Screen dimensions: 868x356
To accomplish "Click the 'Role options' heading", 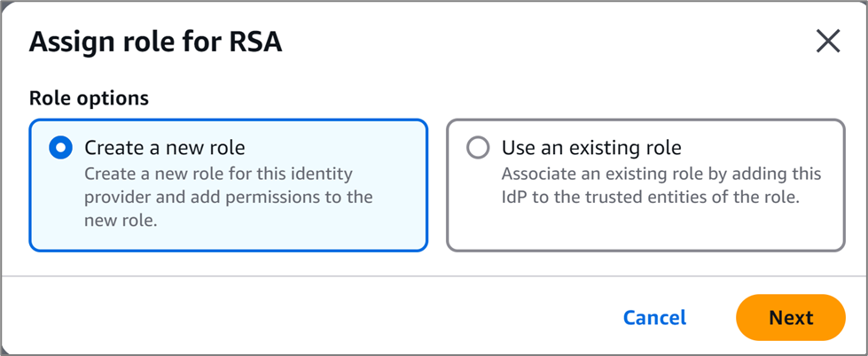I will [x=89, y=98].
